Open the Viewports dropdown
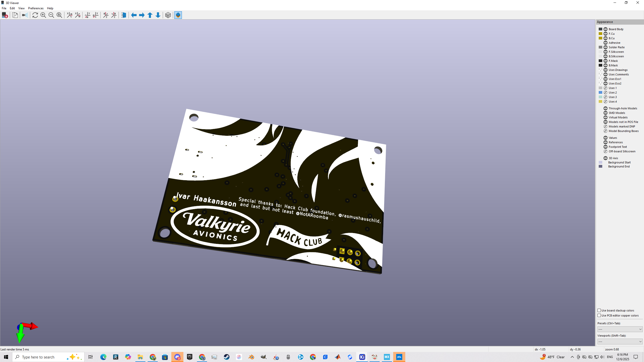This screenshot has height=362, width=644. coord(620,342)
